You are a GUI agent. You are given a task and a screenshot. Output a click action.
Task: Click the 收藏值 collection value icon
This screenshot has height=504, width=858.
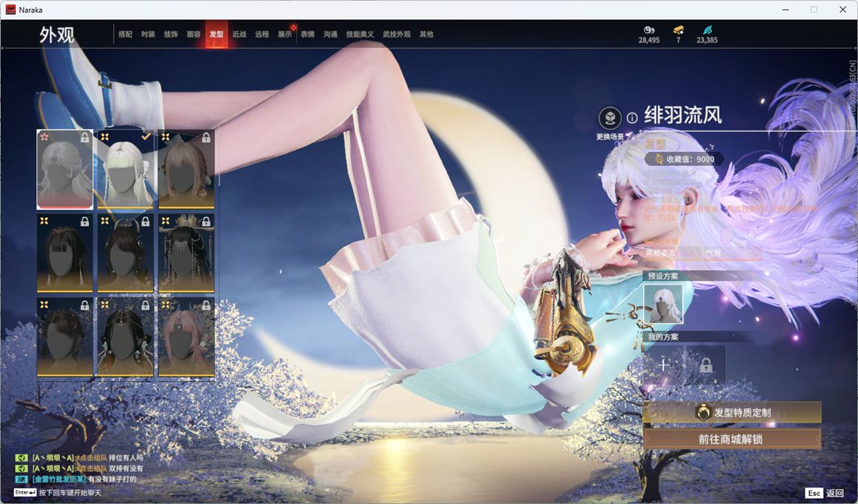tap(659, 159)
